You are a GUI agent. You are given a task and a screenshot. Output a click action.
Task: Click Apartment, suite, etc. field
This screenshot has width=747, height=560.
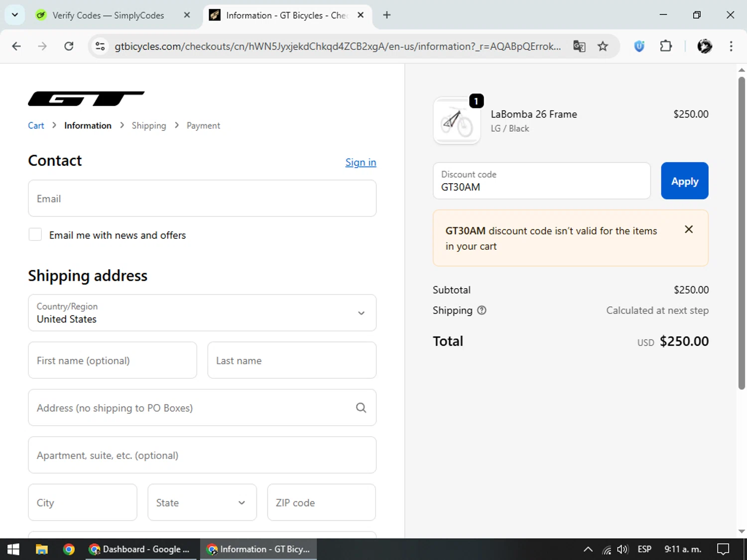click(202, 455)
